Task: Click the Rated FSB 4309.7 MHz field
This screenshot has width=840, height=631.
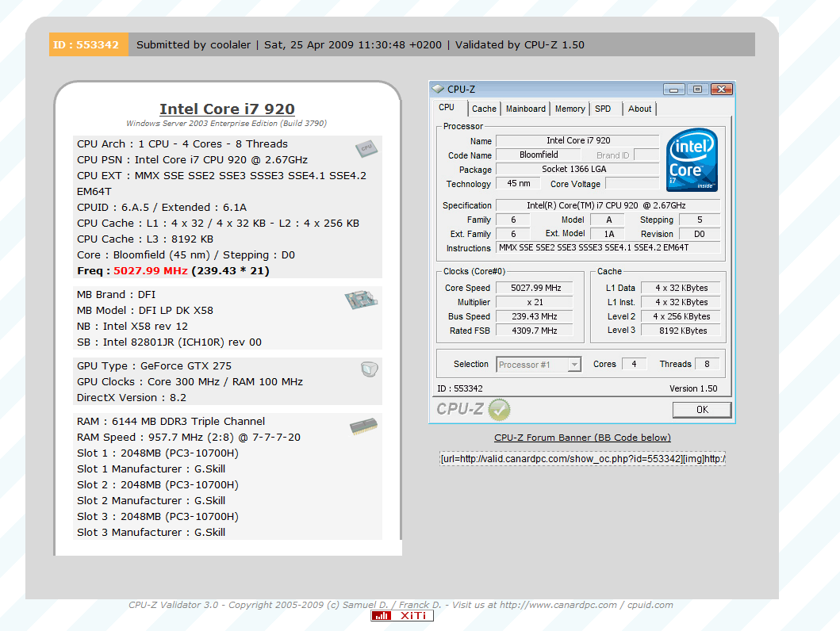Action: [x=535, y=331]
